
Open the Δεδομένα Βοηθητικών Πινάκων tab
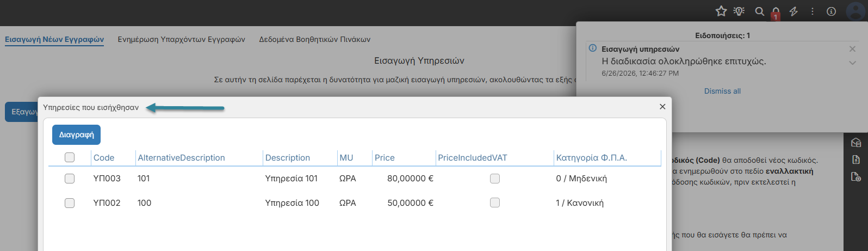[x=315, y=39]
